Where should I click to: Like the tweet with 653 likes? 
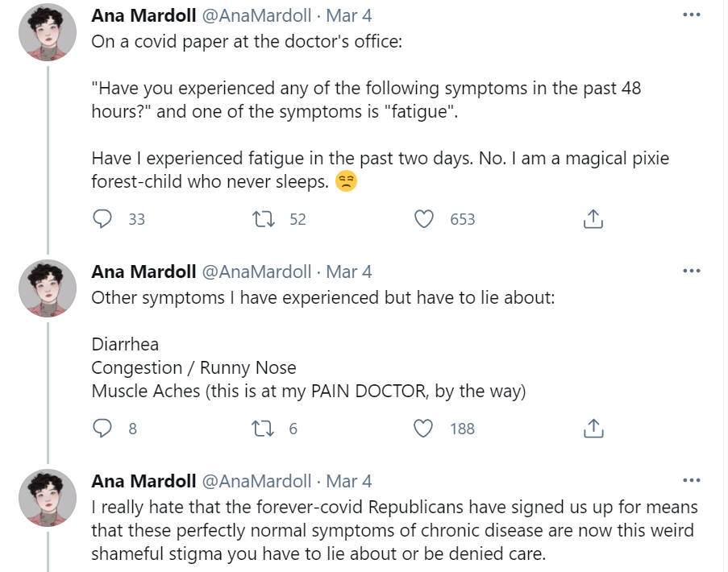coord(424,218)
